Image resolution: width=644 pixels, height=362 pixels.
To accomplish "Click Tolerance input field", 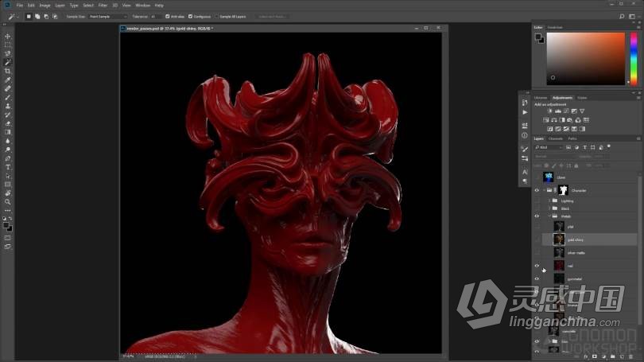I will 155,17.
